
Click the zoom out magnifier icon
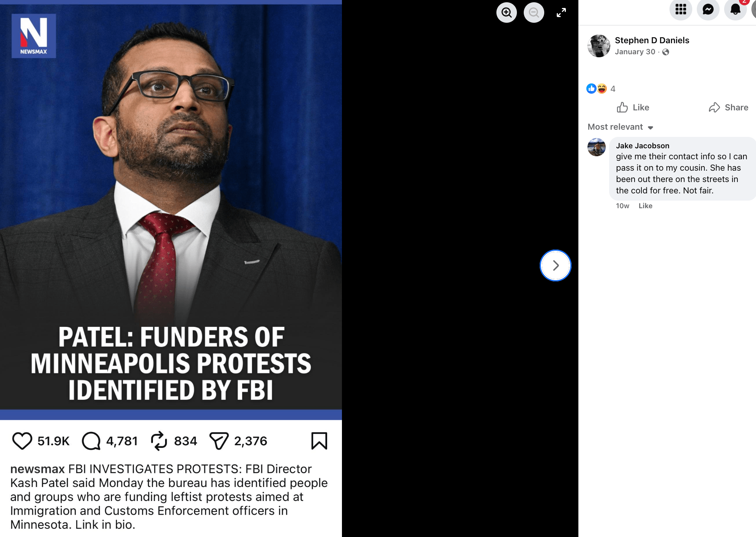pos(534,13)
